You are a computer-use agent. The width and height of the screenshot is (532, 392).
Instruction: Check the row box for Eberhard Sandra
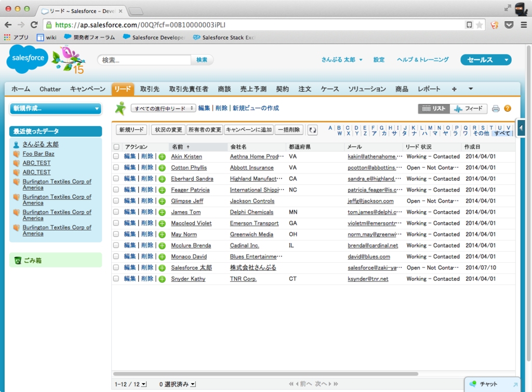[x=116, y=179]
